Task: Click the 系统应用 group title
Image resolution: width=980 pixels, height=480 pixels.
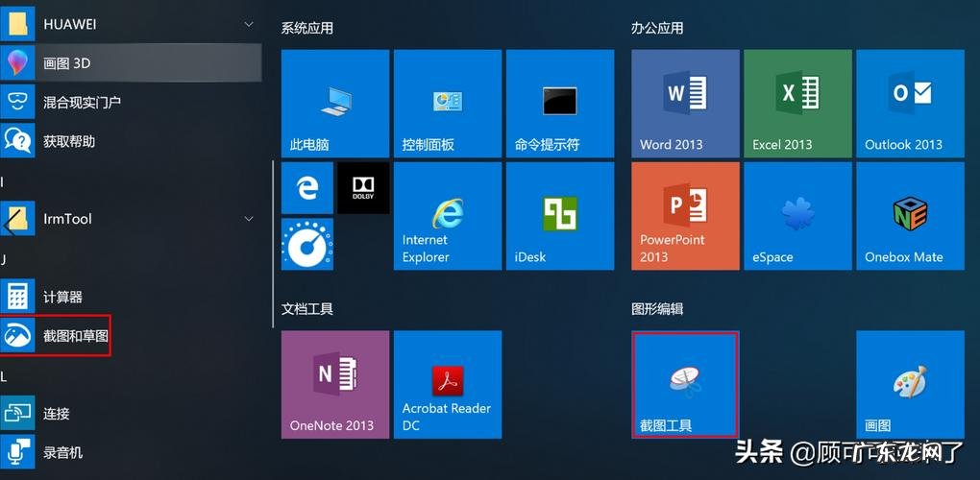Action: tap(306, 28)
